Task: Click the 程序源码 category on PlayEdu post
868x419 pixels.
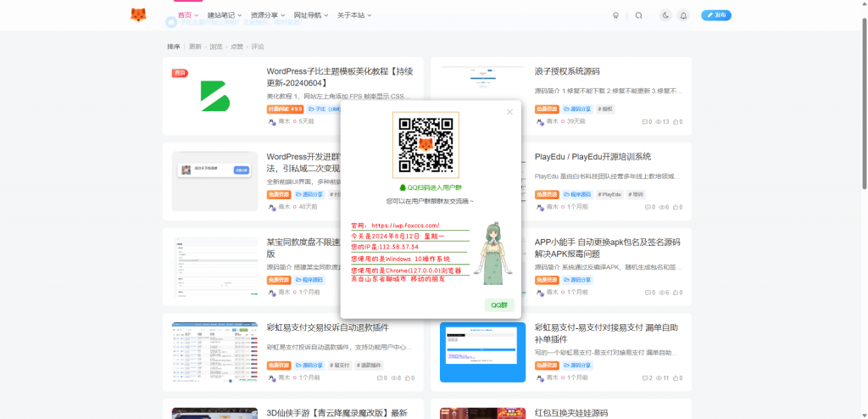Action: pos(577,194)
